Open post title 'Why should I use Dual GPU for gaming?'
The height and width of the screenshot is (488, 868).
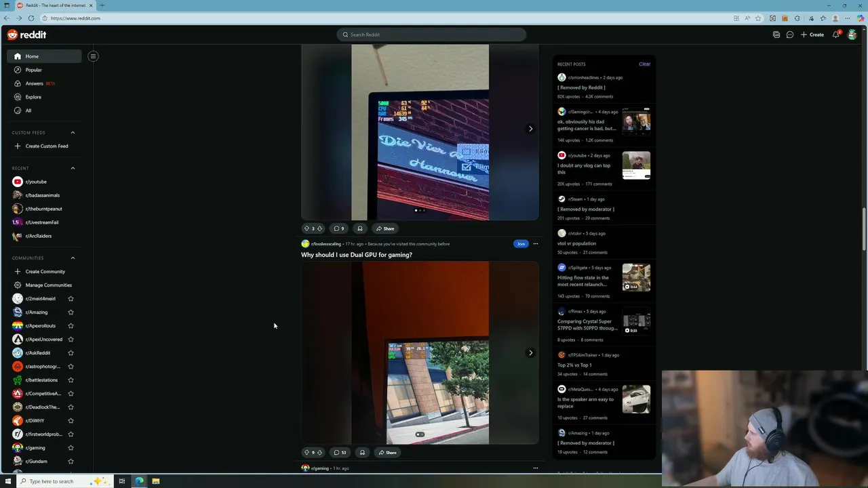pos(357,255)
